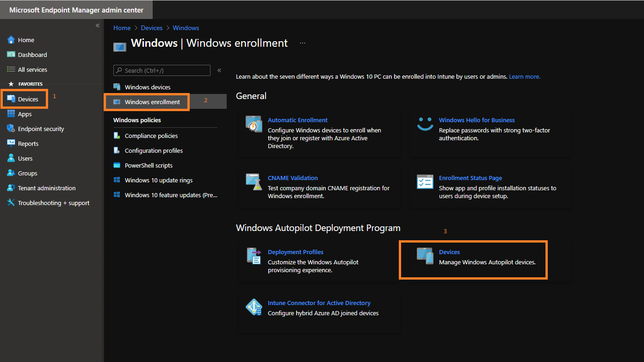
Task: Click the PowerShell scripts icon
Action: tap(117, 165)
